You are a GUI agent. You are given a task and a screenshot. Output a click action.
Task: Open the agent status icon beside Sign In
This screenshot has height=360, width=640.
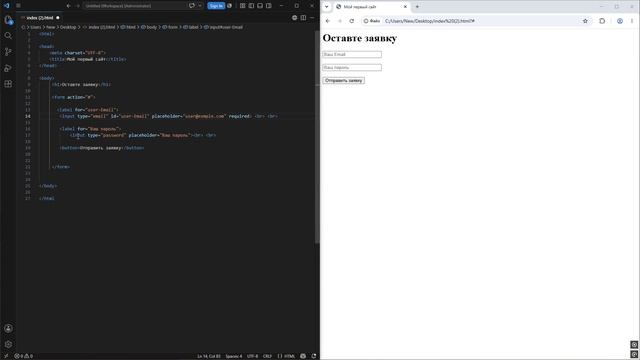point(229,6)
